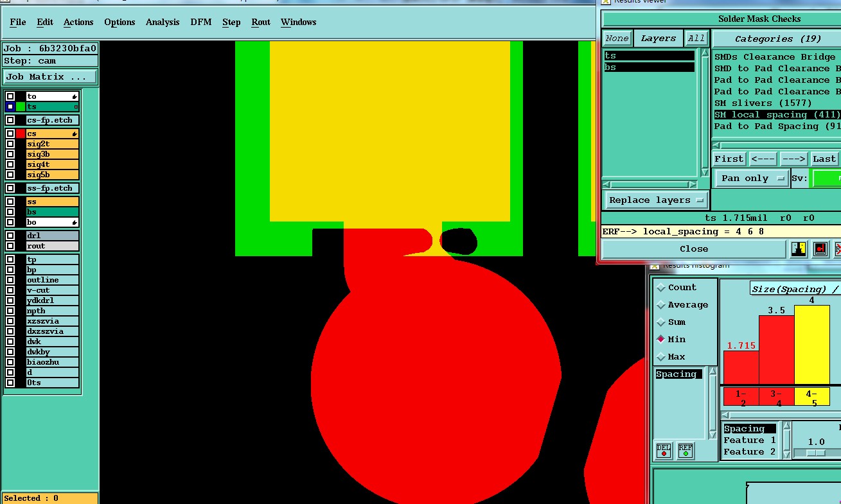Select 'bs' in Results viewer layers list
The height and width of the screenshot is (504, 841).
pyautogui.click(x=650, y=67)
